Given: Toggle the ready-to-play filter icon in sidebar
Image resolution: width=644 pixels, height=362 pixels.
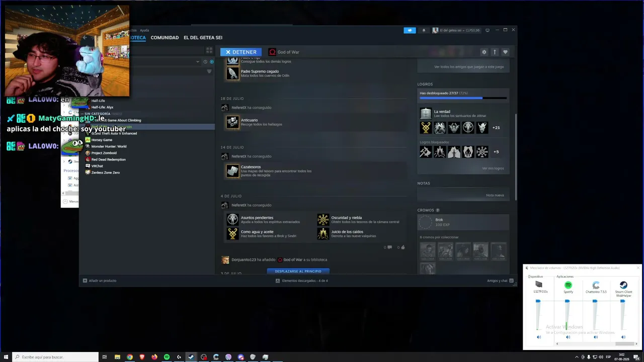Looking at the screenshot, I should (x=212, y=62).
